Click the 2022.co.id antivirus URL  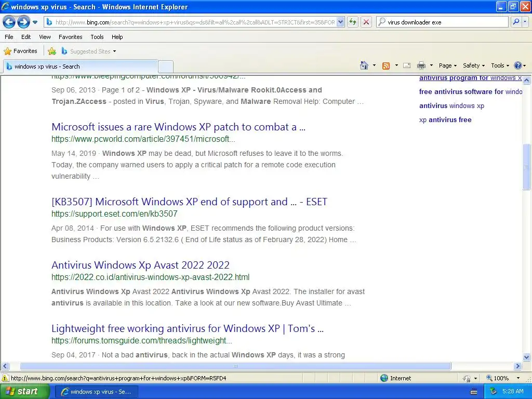[150, 277]
